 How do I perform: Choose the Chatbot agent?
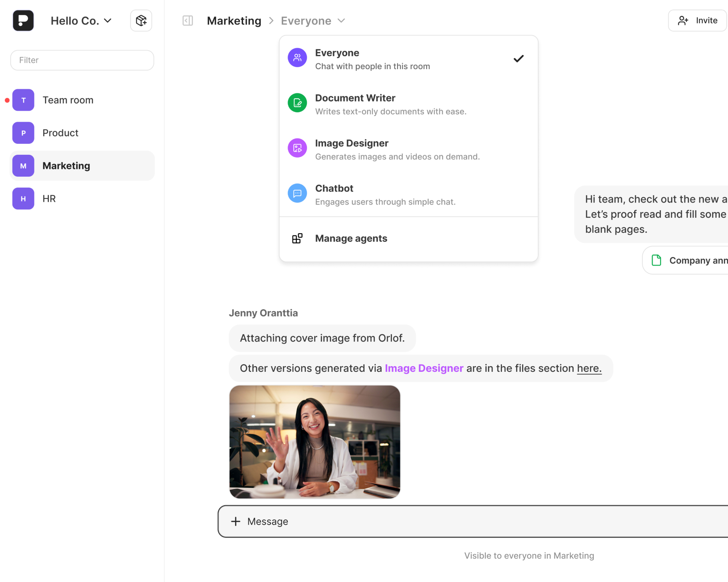408,195
